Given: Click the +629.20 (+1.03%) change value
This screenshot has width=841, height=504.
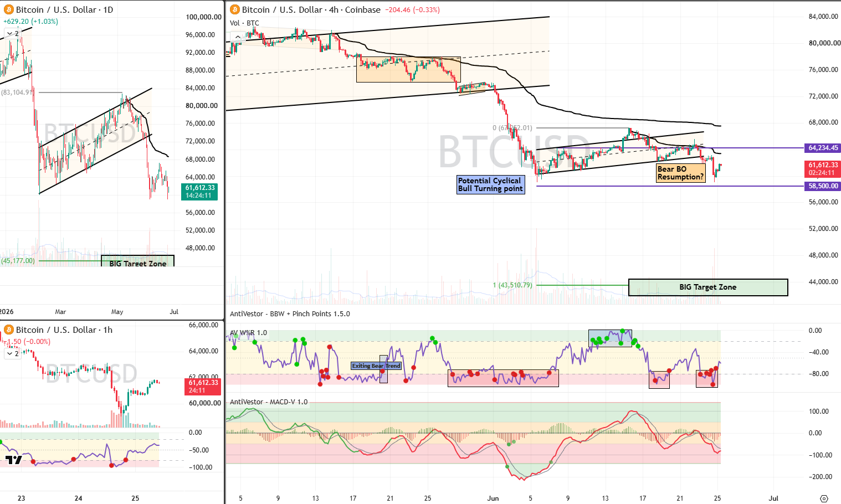Looking at the screenshot, I should coord(30,22).
